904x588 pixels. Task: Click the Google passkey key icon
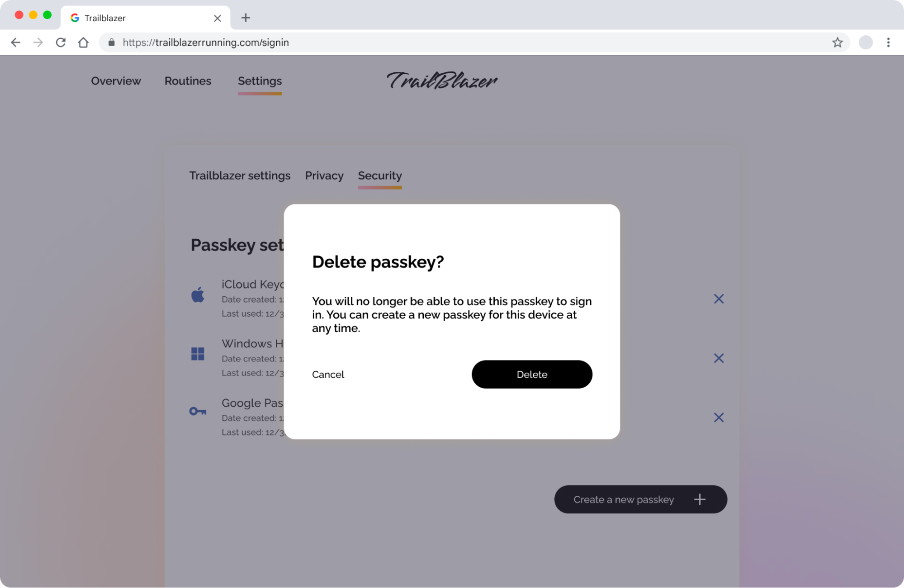(198, 411)
